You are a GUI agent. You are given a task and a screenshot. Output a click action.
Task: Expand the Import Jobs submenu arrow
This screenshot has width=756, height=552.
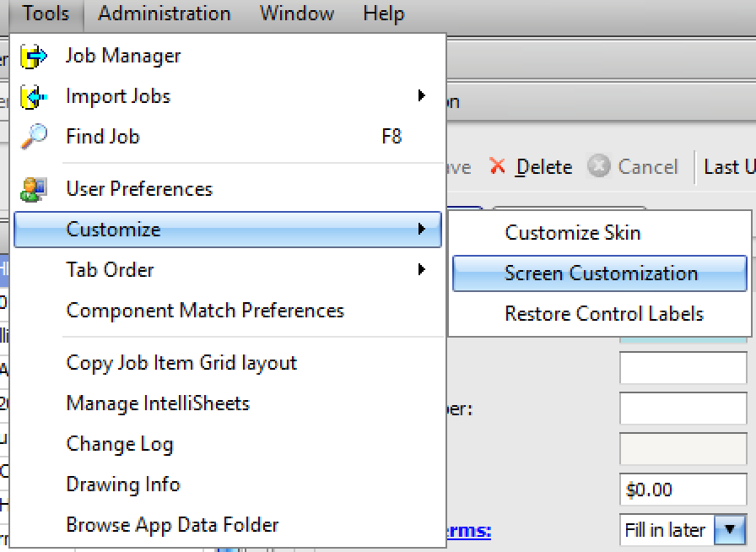[x=421, y=97]
